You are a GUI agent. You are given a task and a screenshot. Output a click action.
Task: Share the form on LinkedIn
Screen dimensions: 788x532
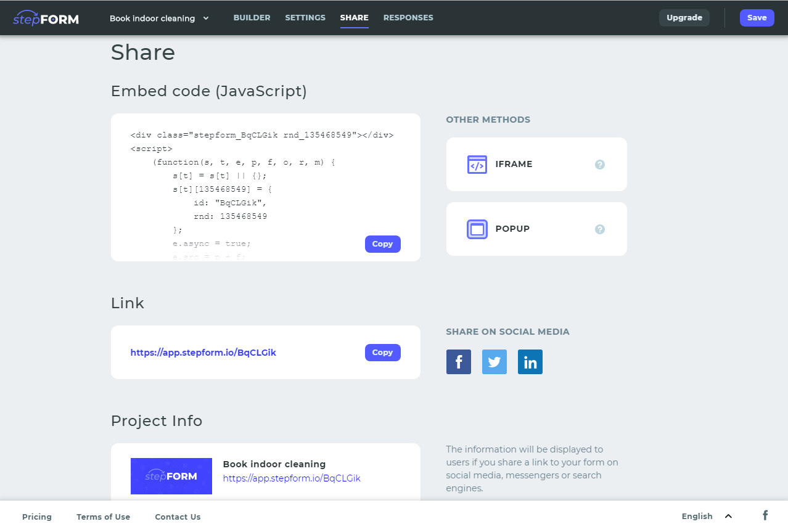coord(530,362)
